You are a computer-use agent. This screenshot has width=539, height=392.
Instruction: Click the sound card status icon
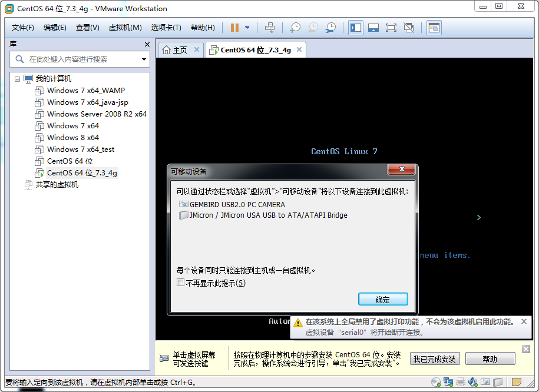pos(473,382)
